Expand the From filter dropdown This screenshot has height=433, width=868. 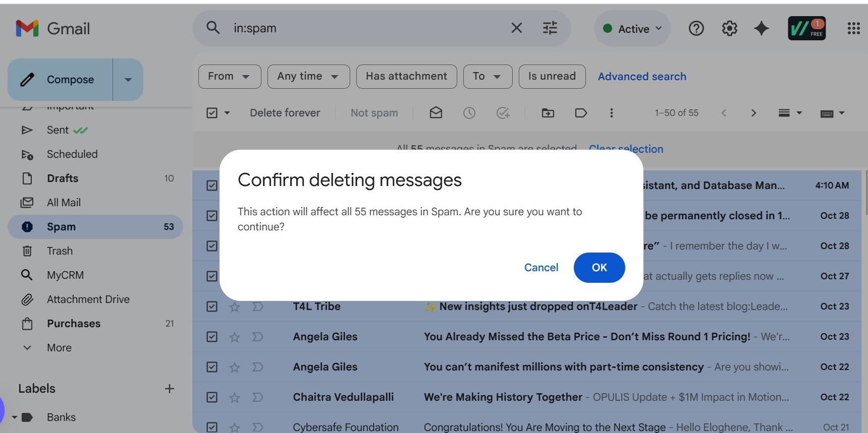tap(230, 77)
